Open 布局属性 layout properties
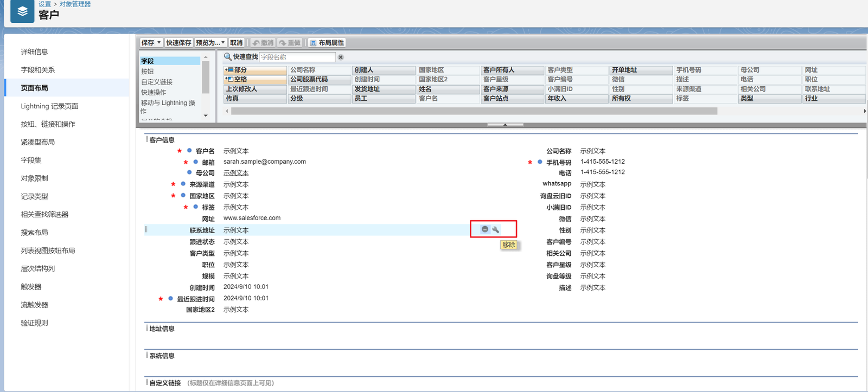Viewport: 868px width, 392px height. click(x=327, y=43)
